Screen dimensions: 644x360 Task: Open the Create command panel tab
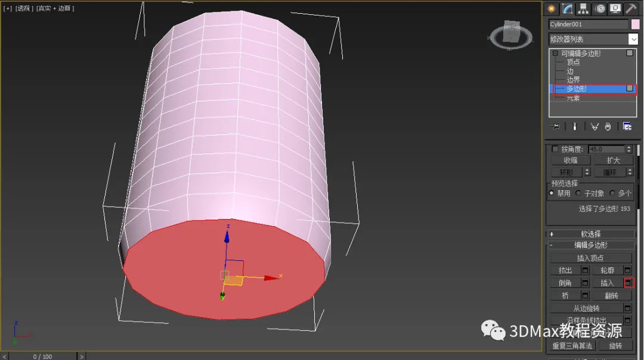[551, 8]
